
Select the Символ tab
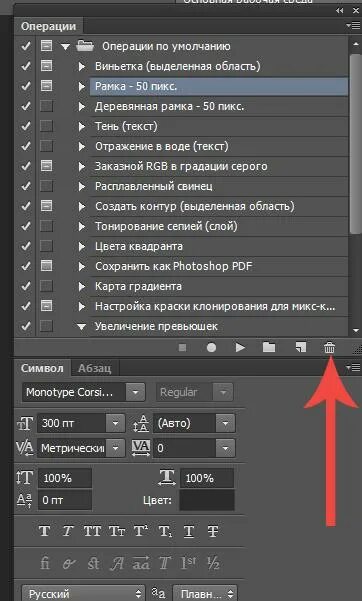coord(42,368)
